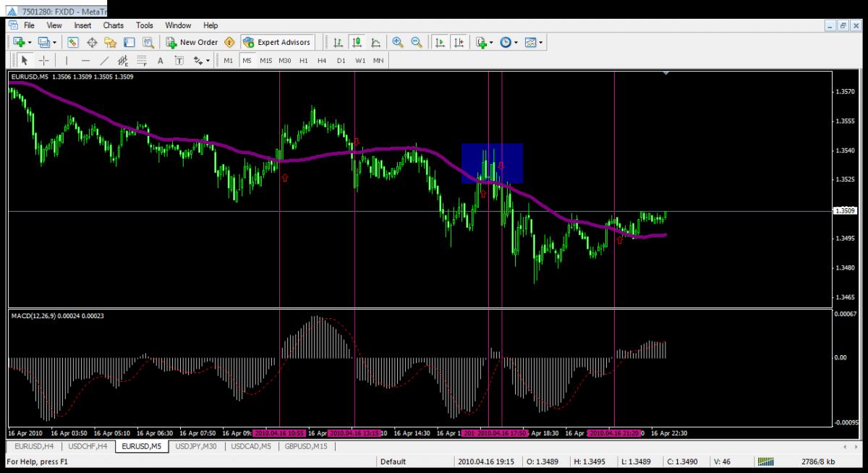Select the Crosshair cursor tool
The height and width of the screenshot is (473, 868).
43,61
